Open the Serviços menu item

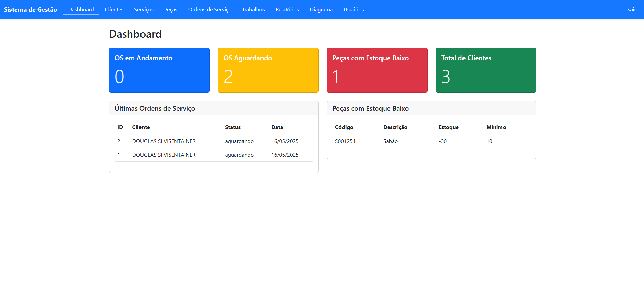pos(144,9)
